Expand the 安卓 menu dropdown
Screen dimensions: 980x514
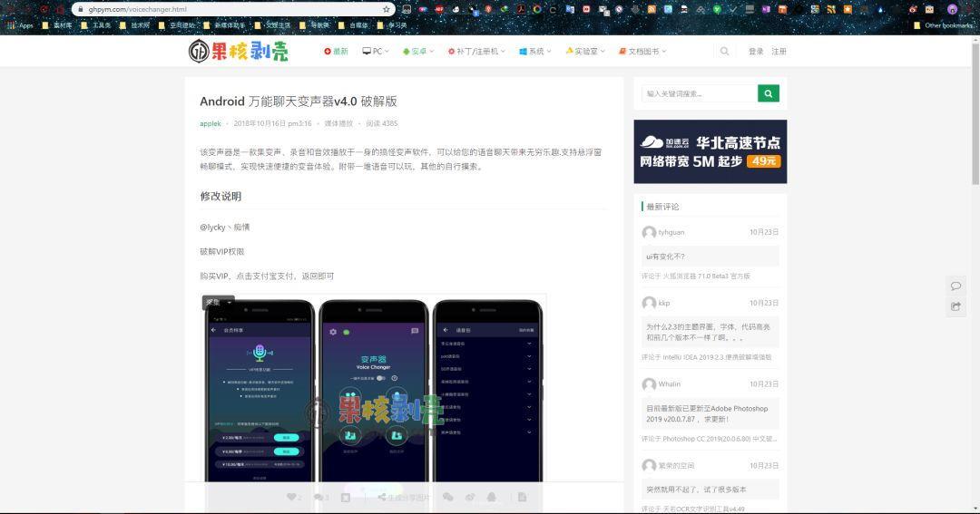418,52
